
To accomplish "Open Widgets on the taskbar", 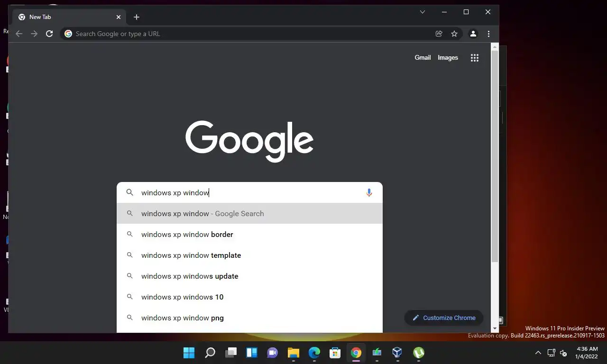I will [x=252, y=353].
